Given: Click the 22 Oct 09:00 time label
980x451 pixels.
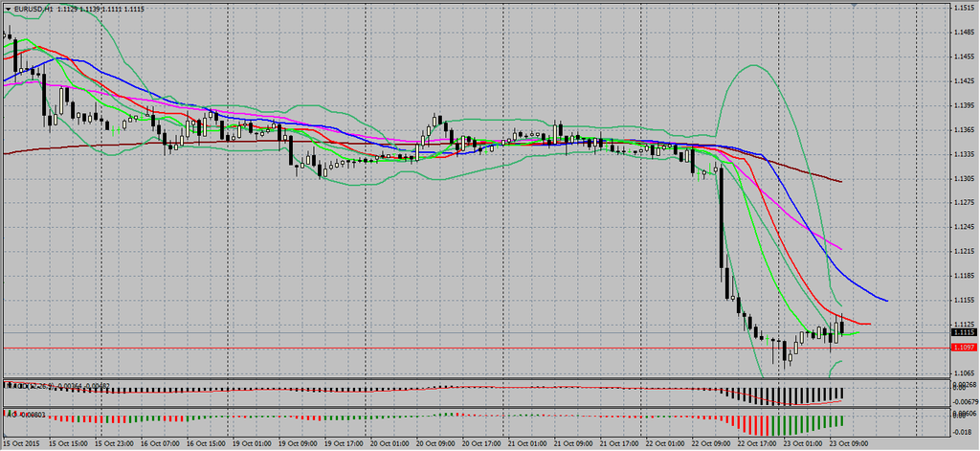Looking at the screenshot, I should (x=710, y=443).
